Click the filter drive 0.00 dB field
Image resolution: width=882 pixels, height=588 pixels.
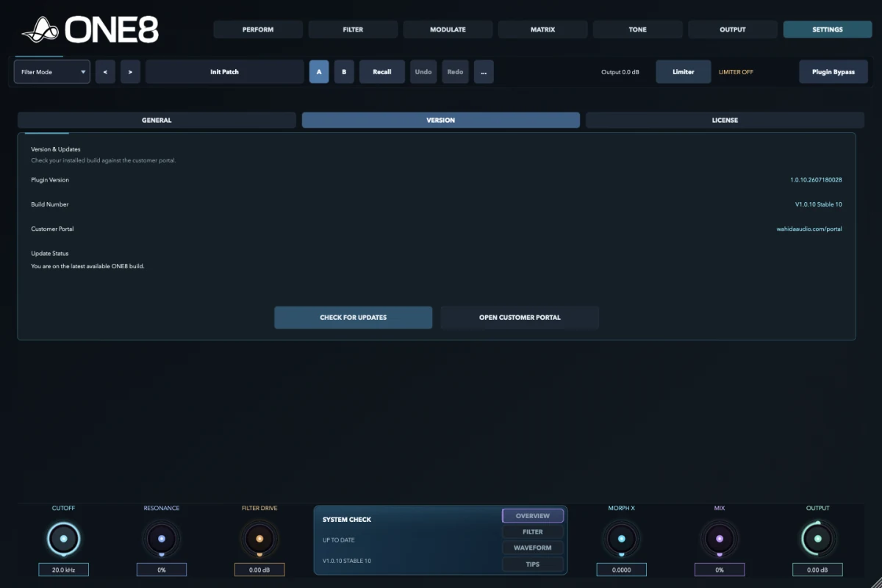coord(259,570)
